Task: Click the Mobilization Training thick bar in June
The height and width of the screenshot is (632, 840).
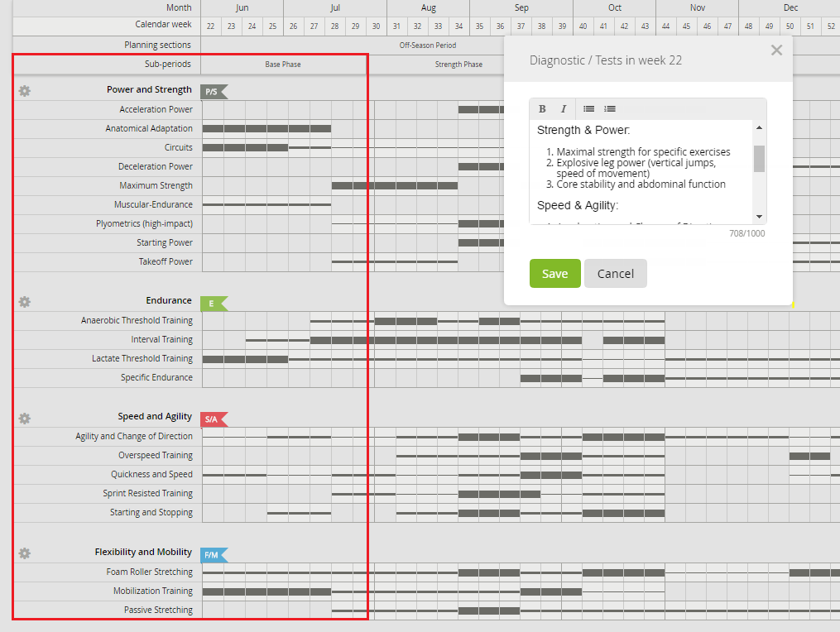Action: (x=266, y=591)
